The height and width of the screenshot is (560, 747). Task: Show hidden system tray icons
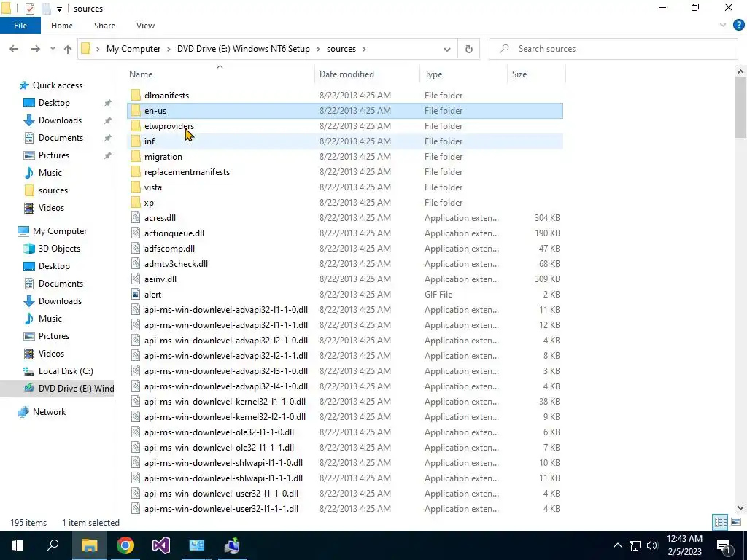(x=617, y=545)
